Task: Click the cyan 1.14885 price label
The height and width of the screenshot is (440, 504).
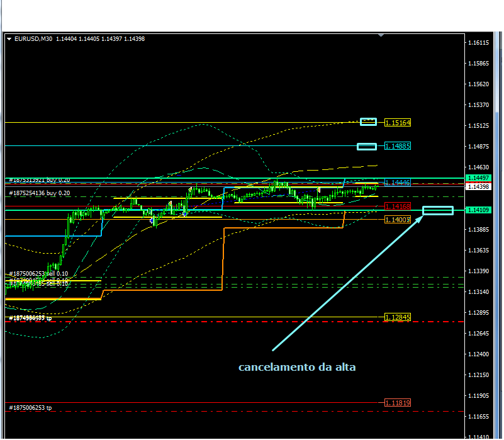Action: click(398, 147)
